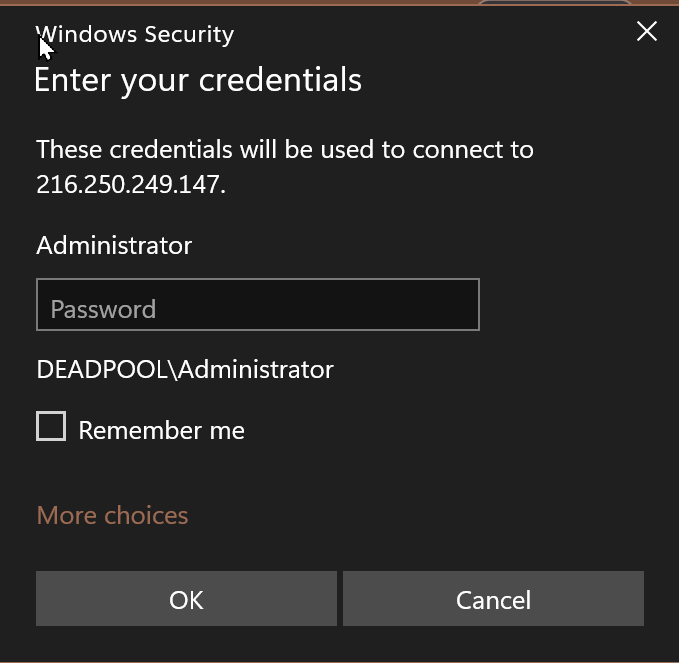Cancel the credentials prompt

[493, 599]
